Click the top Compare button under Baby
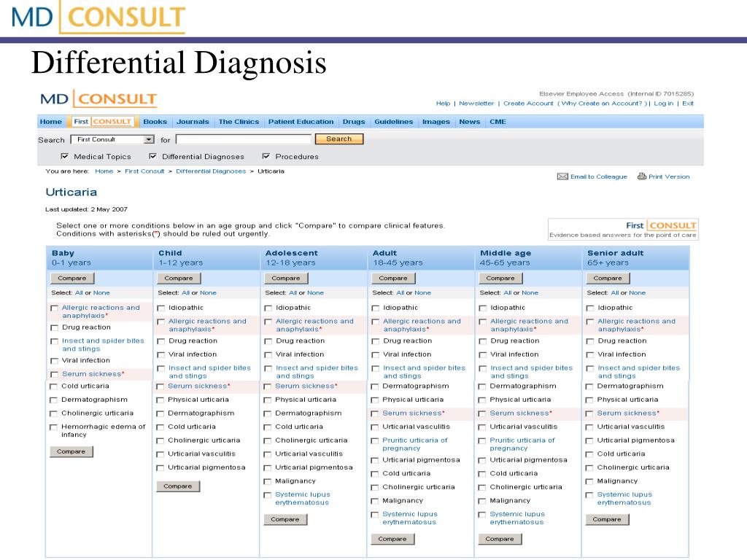This screenshot has width=747, height=560. coord(72,278)
